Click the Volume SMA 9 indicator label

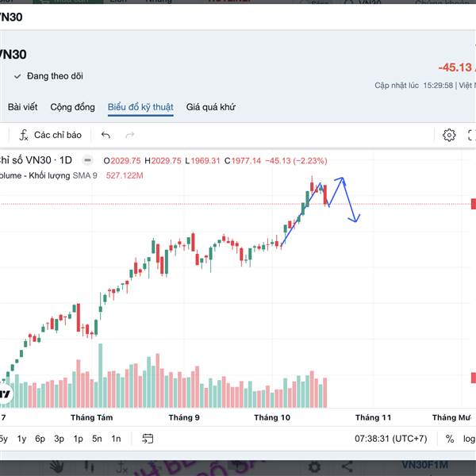point(48,175)
